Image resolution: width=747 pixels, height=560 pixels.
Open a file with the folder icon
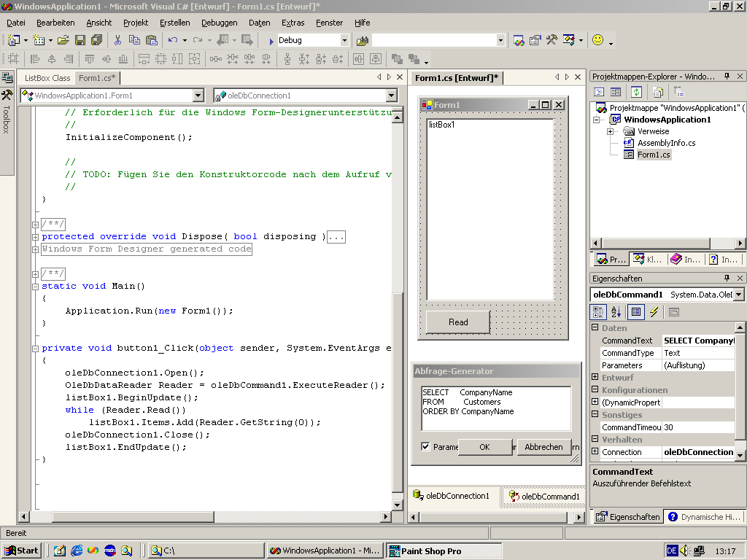[x=63, y=41]
